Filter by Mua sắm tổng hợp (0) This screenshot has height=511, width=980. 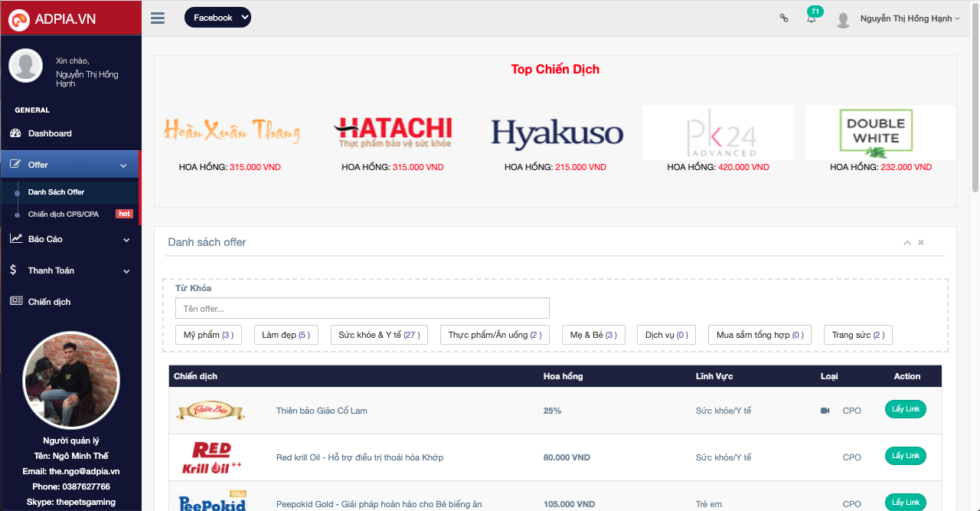pos(759,335)
